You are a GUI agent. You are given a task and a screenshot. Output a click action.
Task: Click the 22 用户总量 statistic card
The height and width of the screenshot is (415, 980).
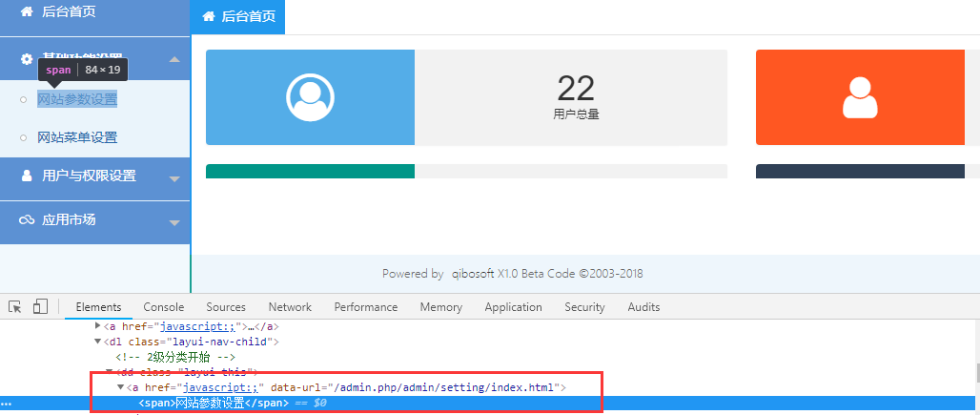[x=576, y=97]
